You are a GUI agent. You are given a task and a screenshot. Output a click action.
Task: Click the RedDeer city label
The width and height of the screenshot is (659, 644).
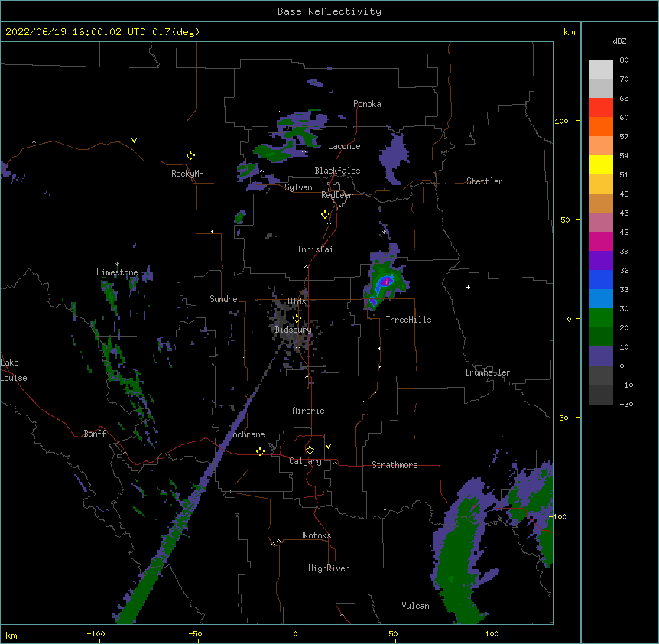point(336,195)
